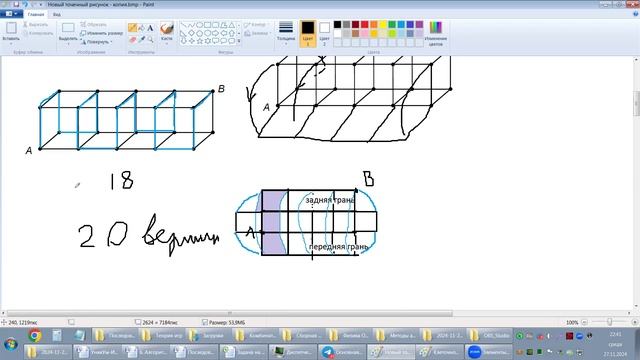
Task: Pick the Rectangle shape
Action: click(x=208, y=25)
